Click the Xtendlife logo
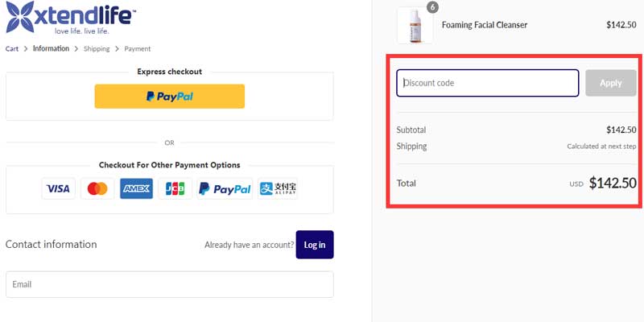This screenshot has height=322, width=644. tap(71, 19)
